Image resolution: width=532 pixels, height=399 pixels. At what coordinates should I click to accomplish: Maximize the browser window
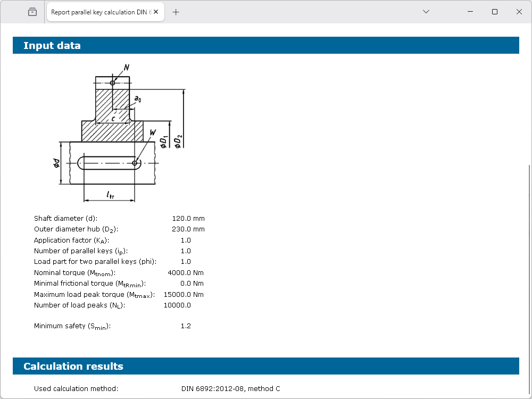click(x=495, y=12)
